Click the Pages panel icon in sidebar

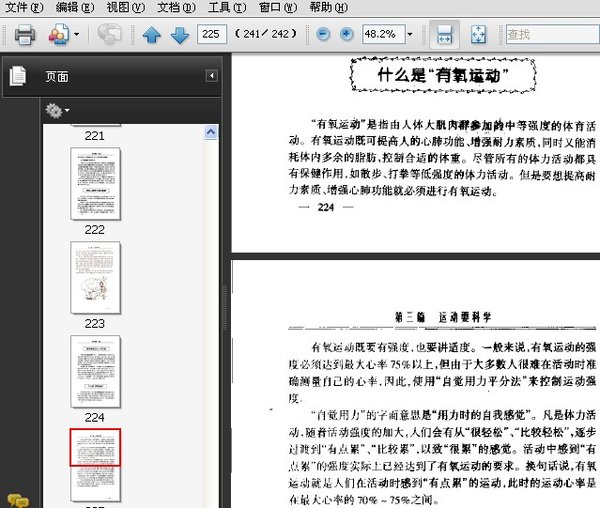[x=17, y=76]
